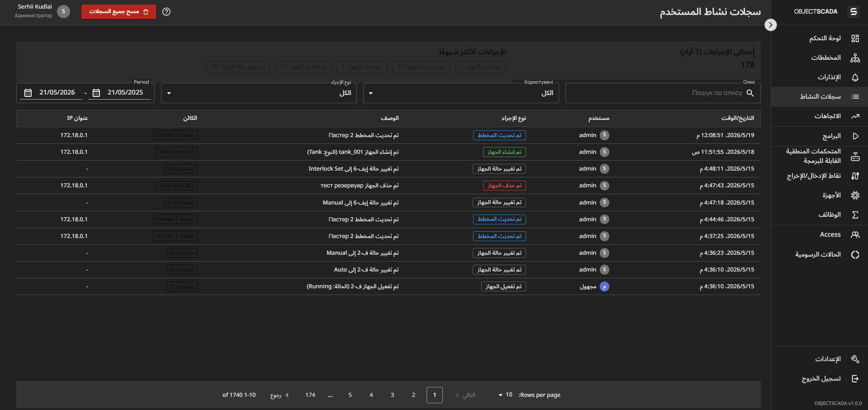Screen dimensions: 868x410
Task: Click the الكائن column header
Action: [190, 118]
